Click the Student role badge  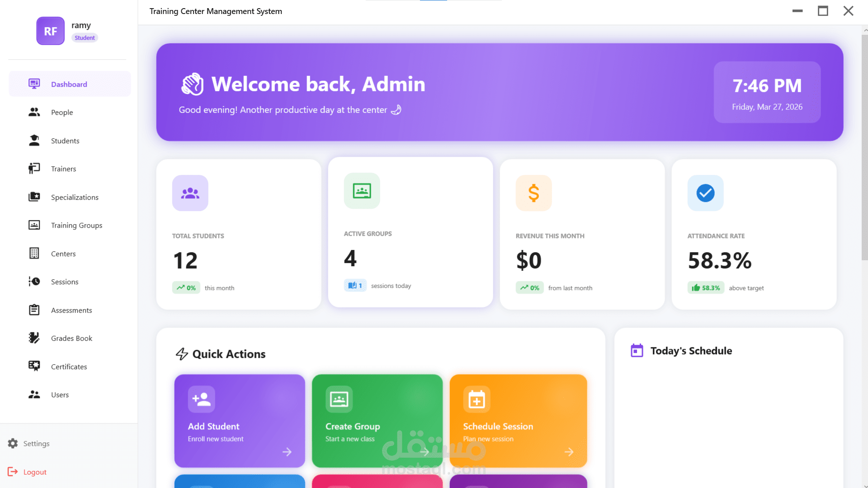click(85, 38)
